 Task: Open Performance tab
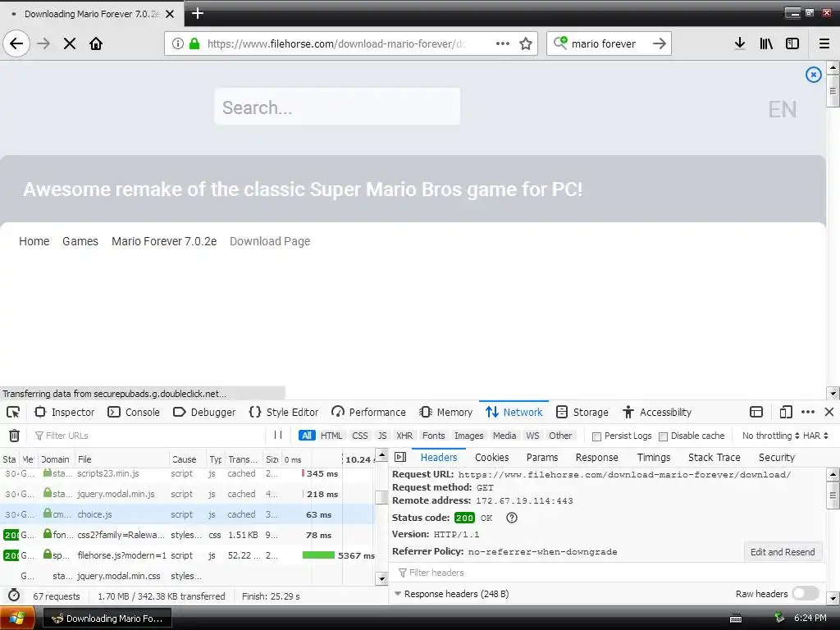368,412
